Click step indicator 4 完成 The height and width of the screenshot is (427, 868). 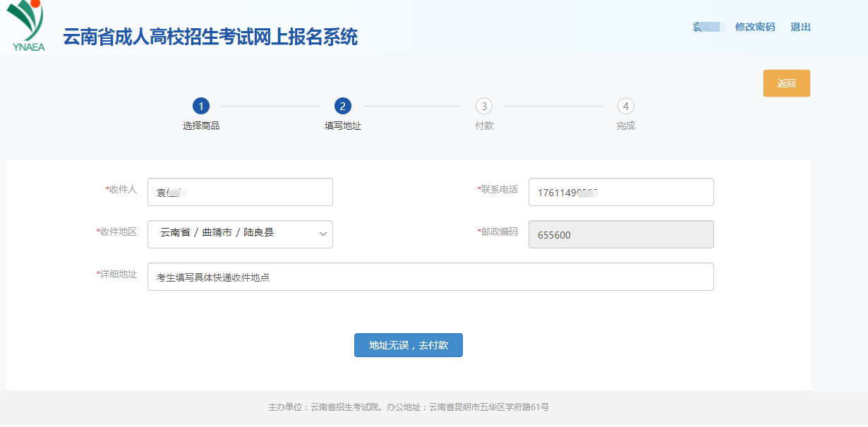[x=626, y=106]
